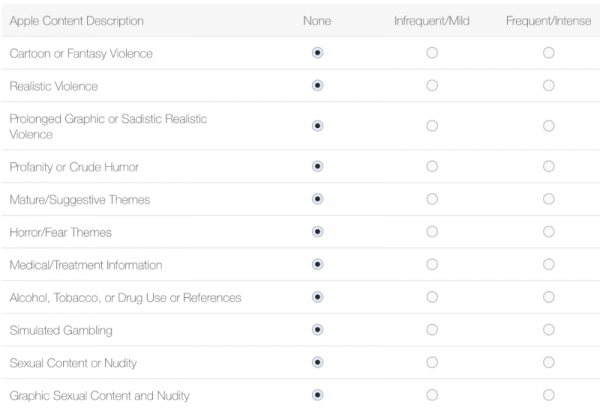The height and width of the screenshot is (408, 600).
Task: Set Horror/Fear Themes to Infrequent/Mild
Action: click(x=432, y=232)
